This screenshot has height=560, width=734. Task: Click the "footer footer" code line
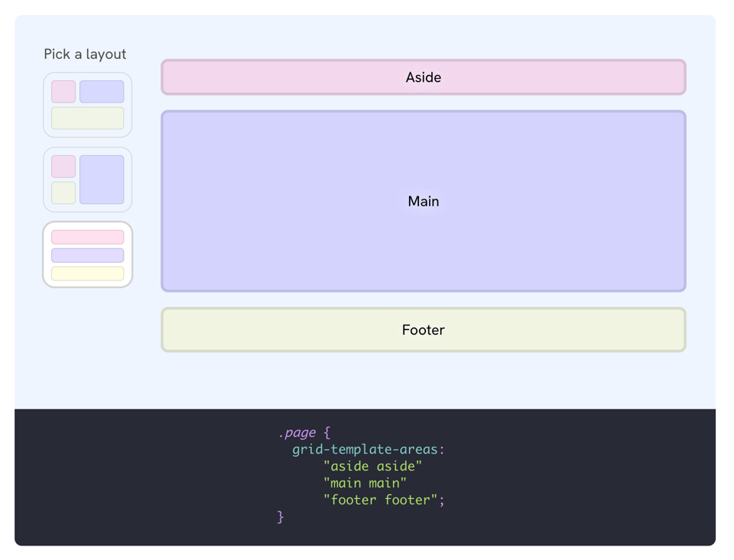pyautogui.click(x=384, y=500)
